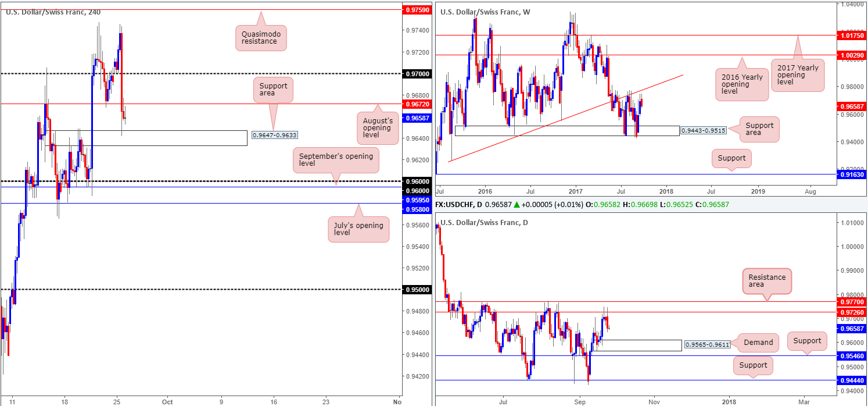Click the Nov label on the daily time axis
The width and height of the screenshot is (868, 406).
pyautogui.click(x=654, y=401)
